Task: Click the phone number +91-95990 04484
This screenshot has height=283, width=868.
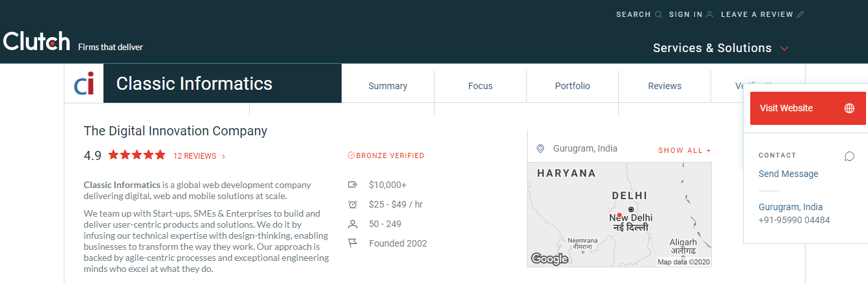Action: [x=794, y=220]
